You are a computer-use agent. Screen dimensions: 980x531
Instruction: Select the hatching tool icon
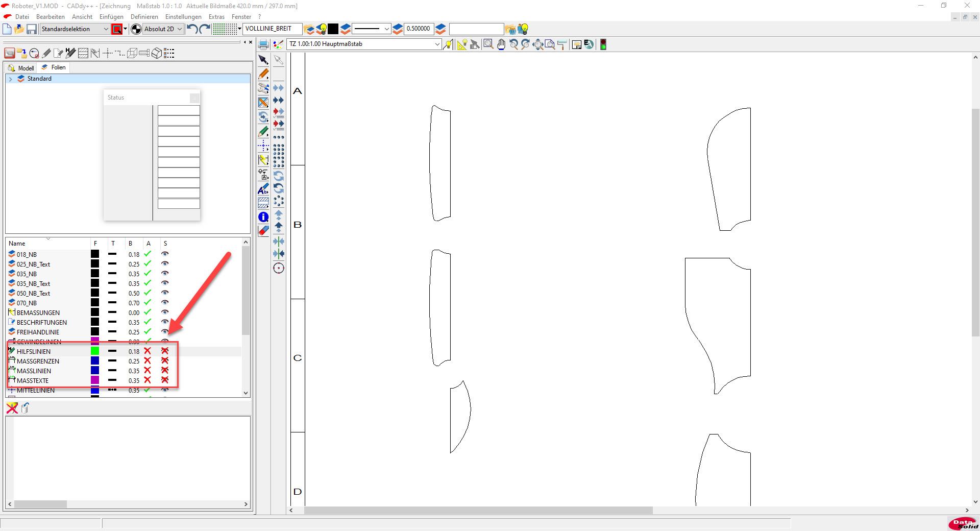(263, 203)
